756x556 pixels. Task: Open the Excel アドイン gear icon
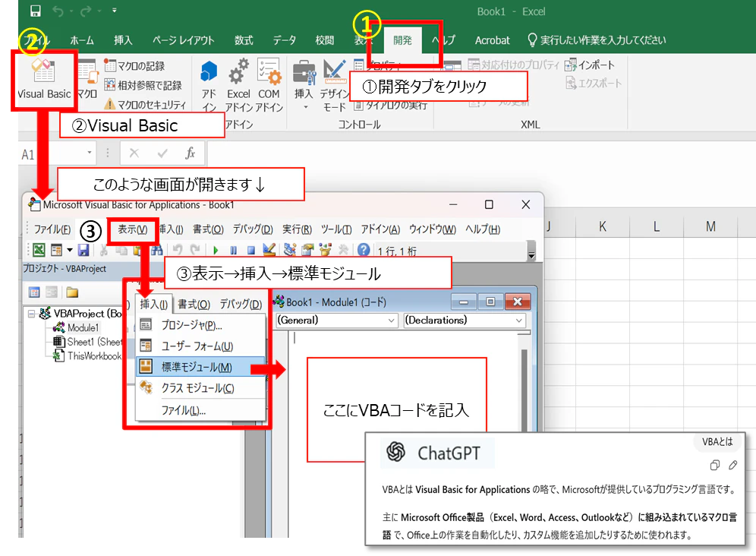point(238,72)
